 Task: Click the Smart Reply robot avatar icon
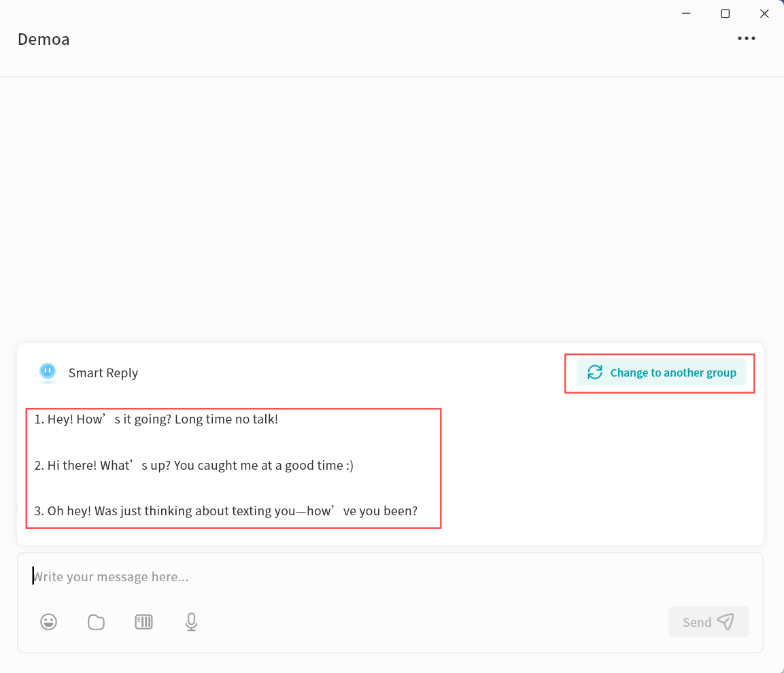tap(48, 372)
